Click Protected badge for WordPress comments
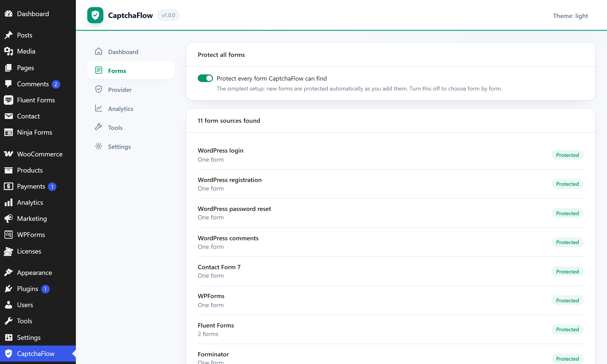Image resolution: width=607 pixels, height=364 pixels. 567,242
